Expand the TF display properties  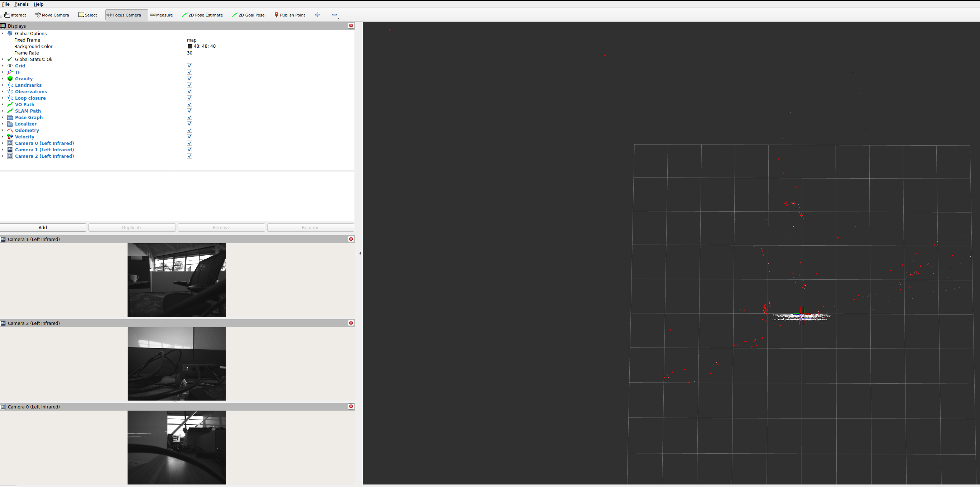3,72
